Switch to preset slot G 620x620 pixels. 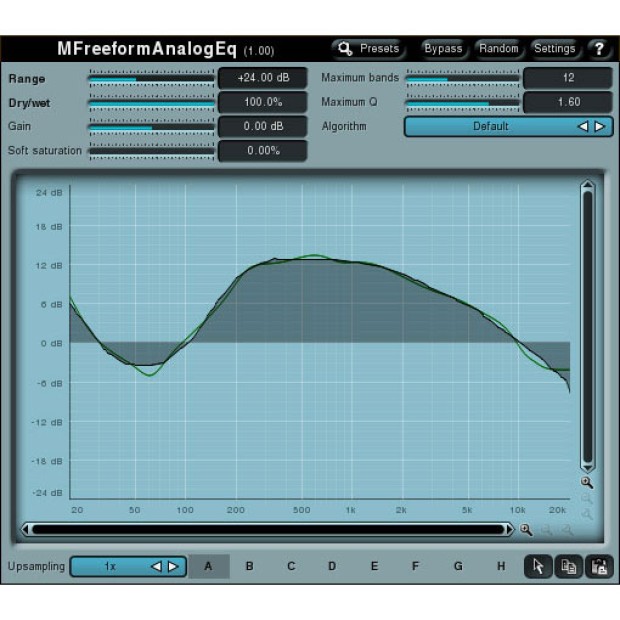(458, 566)
